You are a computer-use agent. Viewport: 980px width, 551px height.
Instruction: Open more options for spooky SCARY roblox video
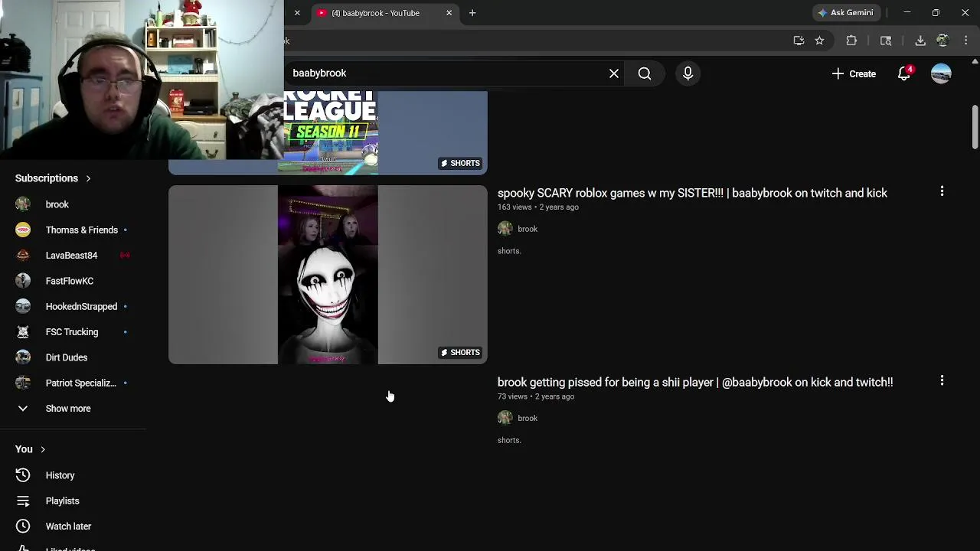coord(942,191)
